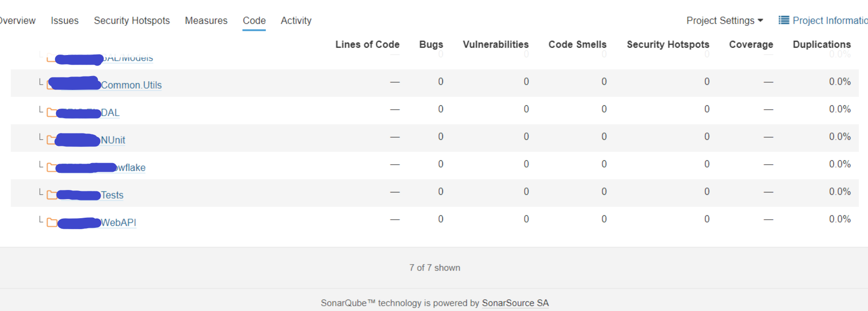Viewport: 868px width, 311px height.
Task: Open the WebAPI folder link
Action: coord(118,222)
